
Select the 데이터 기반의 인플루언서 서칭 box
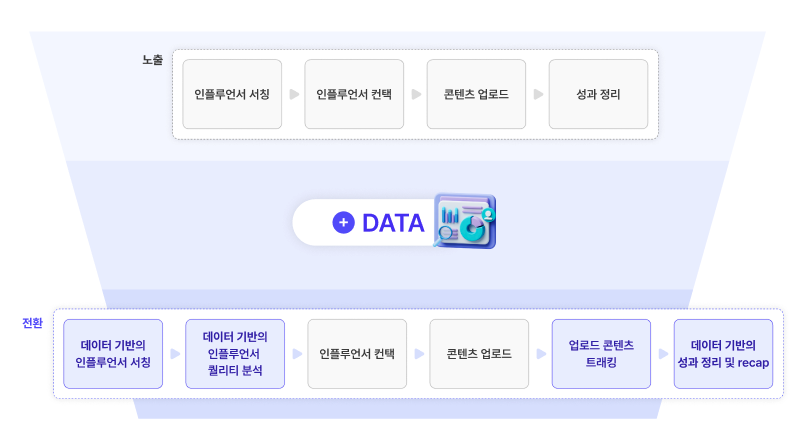pyautogui.click(x=113, y=354)
